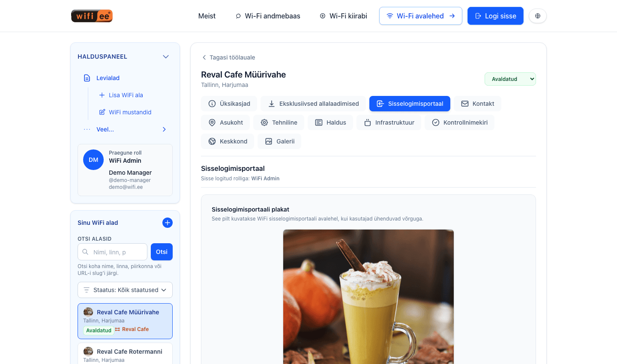Image resolution: width=617 pixels, height=364 pixels.
Task: Click the Otsi search button
Action: click(x=162, y=252)
